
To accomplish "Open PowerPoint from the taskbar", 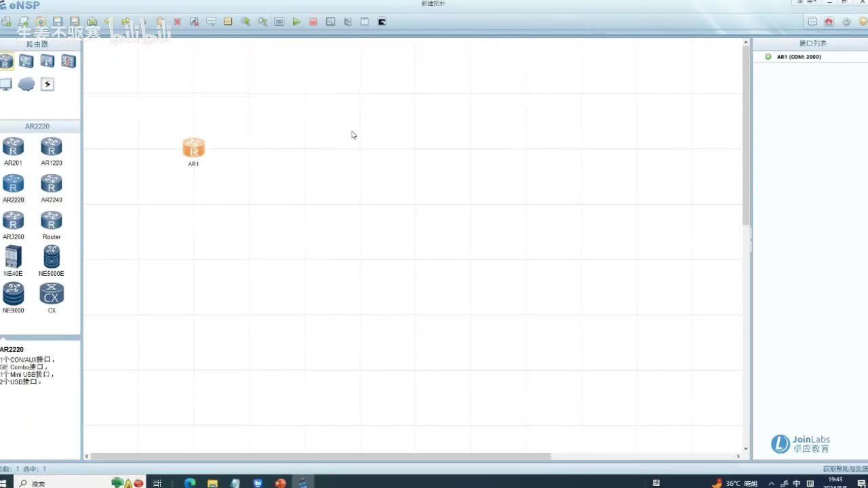I will click(x=280, y=483).
